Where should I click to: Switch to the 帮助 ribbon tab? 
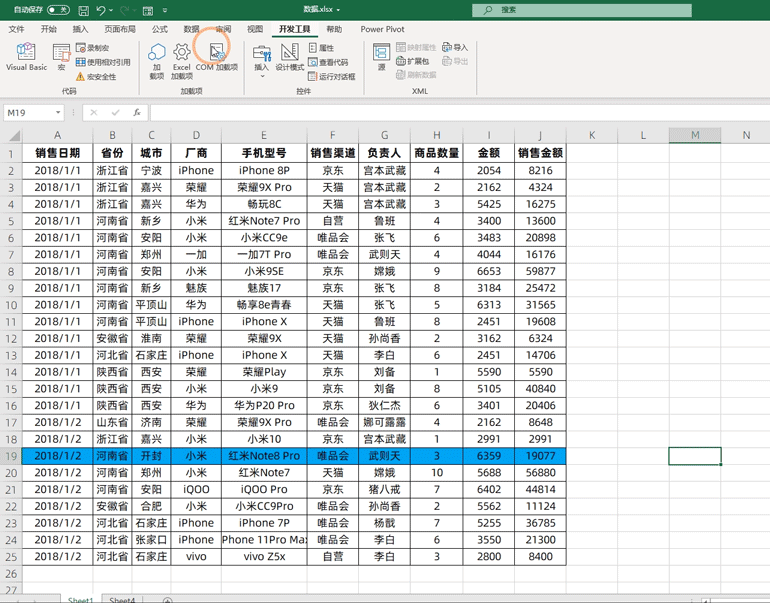click(334, 29)
